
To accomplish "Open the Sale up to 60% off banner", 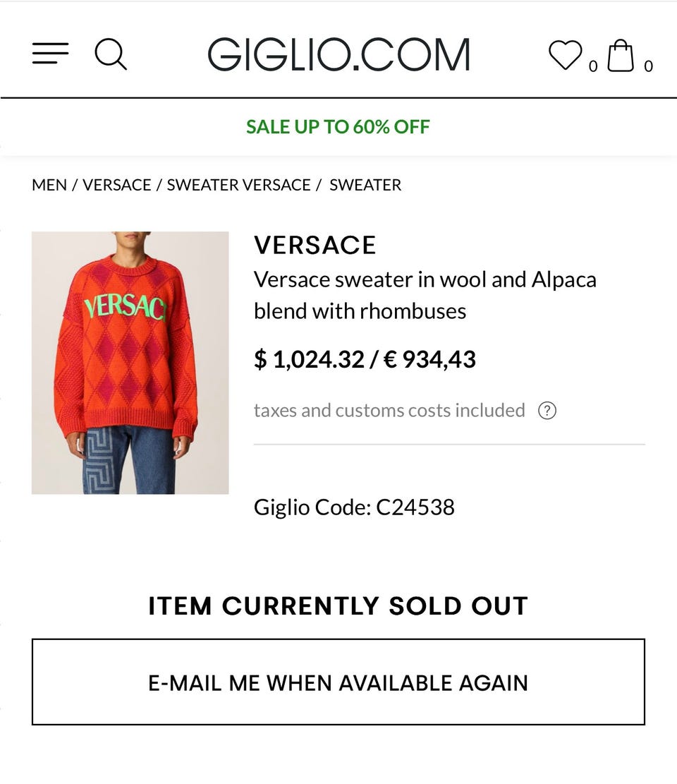I will coord(338,127).
